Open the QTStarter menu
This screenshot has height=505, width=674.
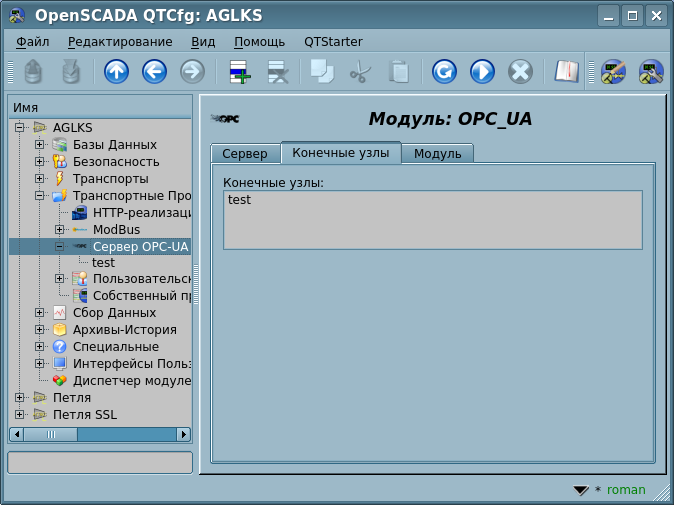tap(333, 42)
